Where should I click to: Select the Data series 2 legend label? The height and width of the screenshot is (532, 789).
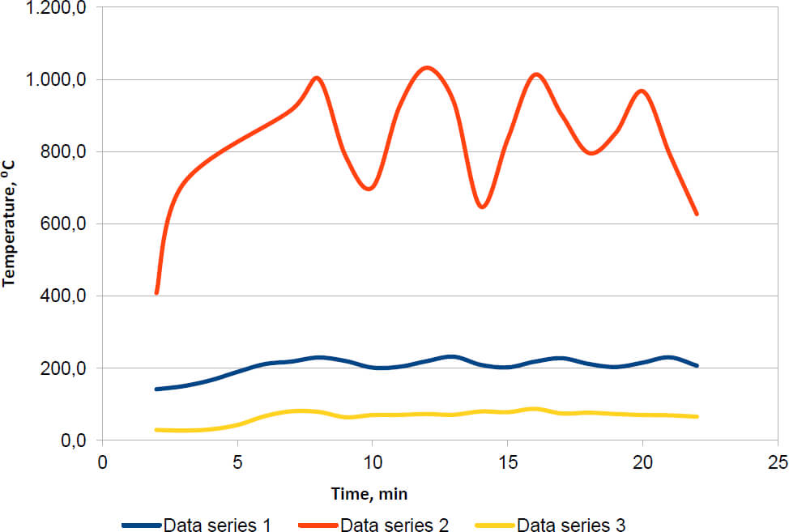click(x=394, y=525)
